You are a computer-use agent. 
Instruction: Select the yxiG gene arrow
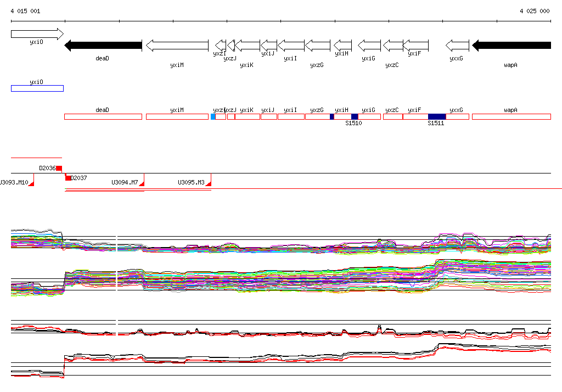point(369,46)
